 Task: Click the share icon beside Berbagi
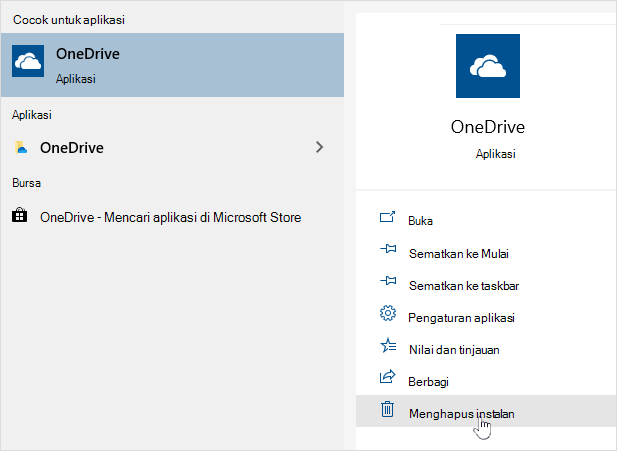tap(388, 377)
